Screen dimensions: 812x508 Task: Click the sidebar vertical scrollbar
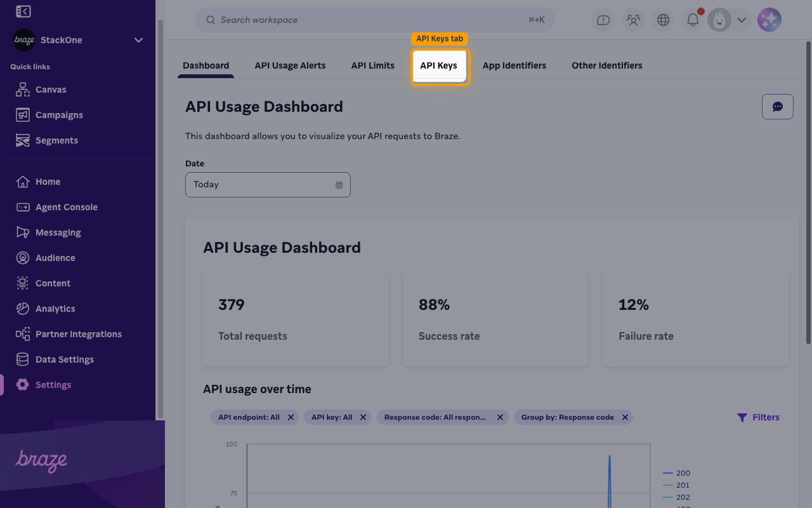point(160,219)
